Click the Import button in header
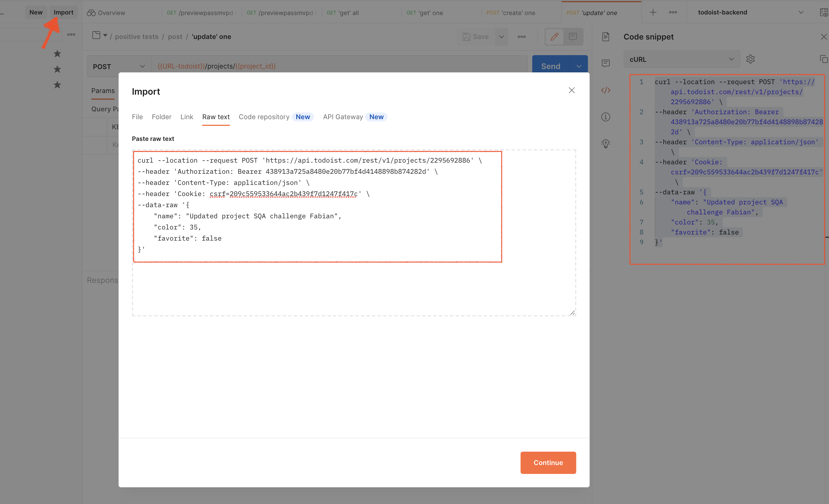The image size is (829, 504). click(63, 13)
